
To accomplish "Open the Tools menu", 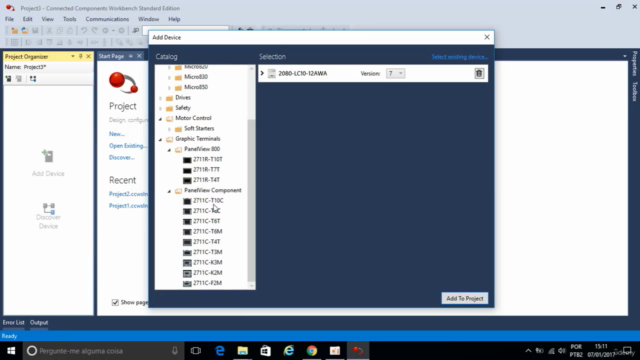I will 69,19.
